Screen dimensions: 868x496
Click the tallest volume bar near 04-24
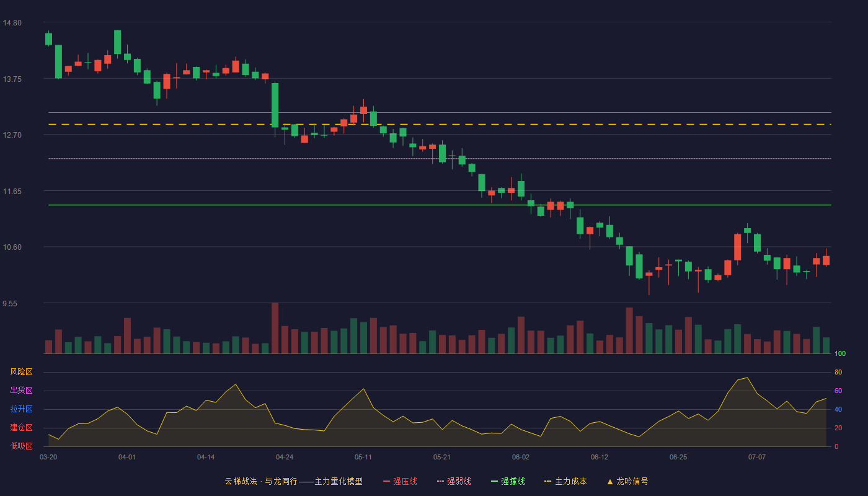click(x=275, y=328)
